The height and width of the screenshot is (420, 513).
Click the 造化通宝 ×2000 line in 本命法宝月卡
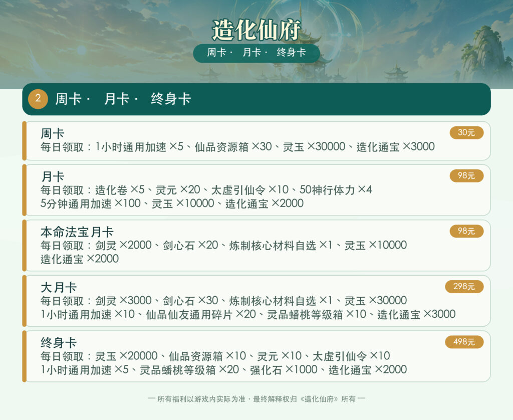click(x=80, y=259)
